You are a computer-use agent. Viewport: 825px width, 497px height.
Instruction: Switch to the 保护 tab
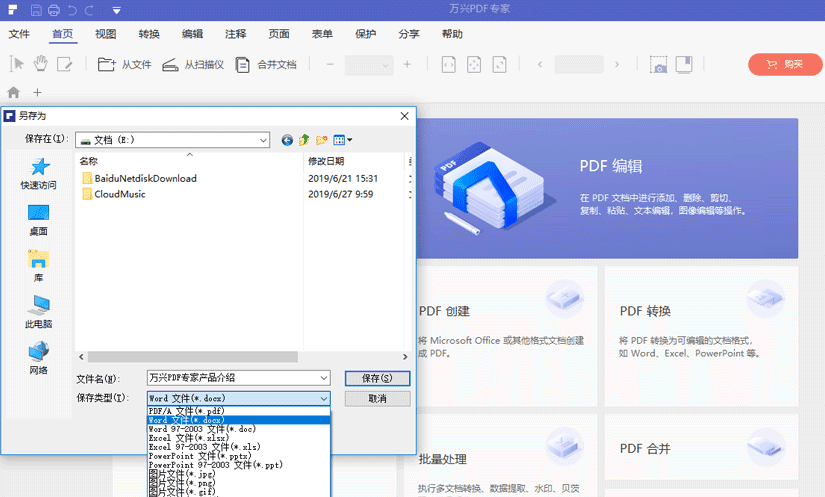[366, 34]
